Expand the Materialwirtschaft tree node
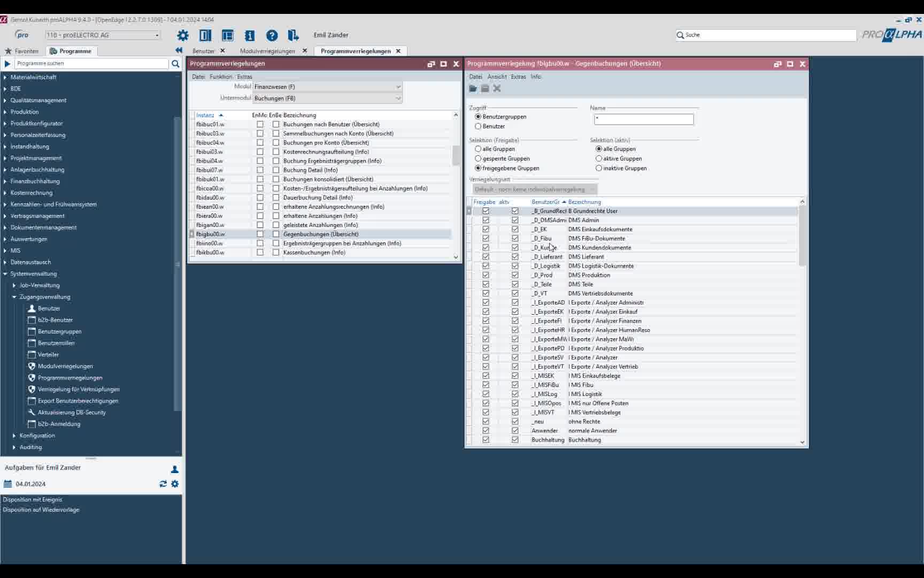Image resolution: width=924 pixels, height=578 pixels. pos(5,77)
